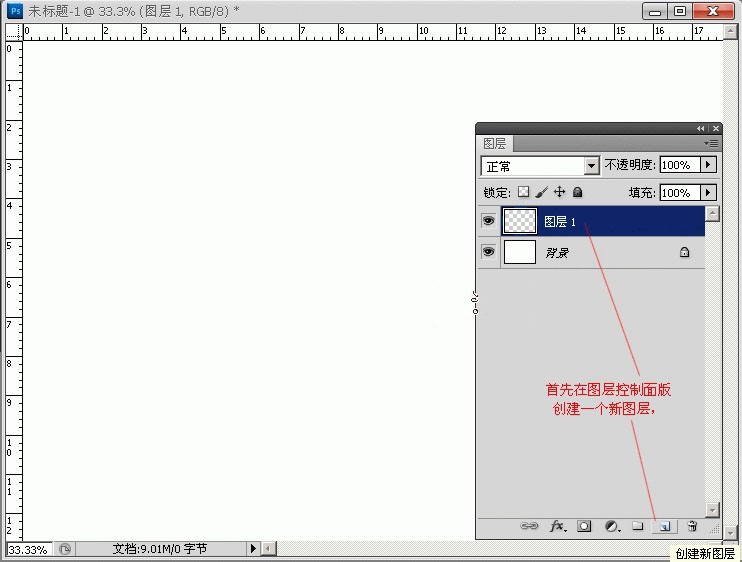Lock position move icon

click(x=559, y=192)
